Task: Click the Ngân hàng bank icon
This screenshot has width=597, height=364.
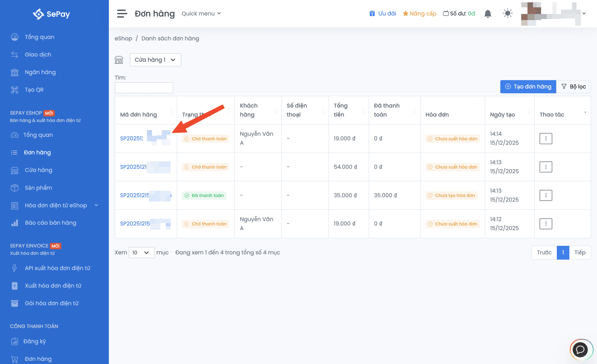Action: click(x=15, y=72)
